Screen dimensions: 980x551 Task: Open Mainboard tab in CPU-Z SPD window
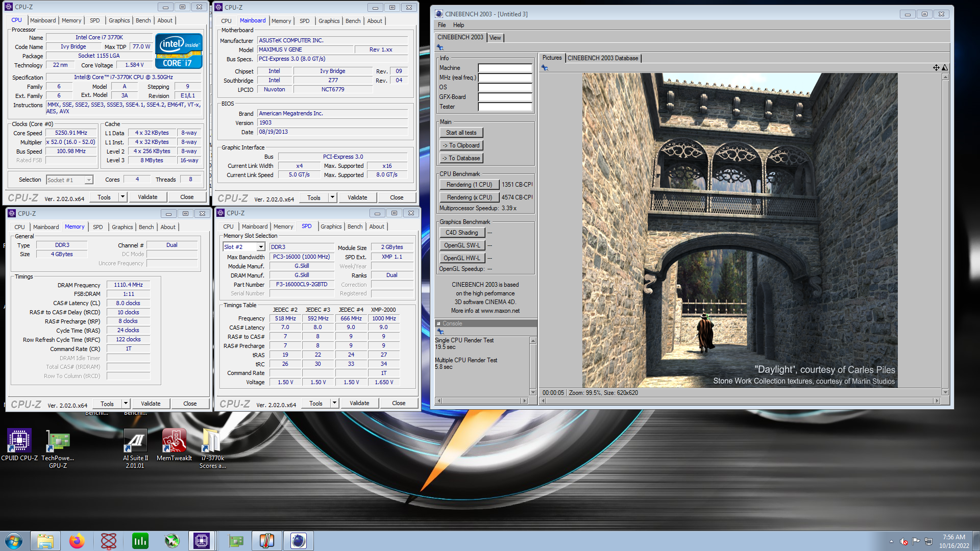click(255, 227)
